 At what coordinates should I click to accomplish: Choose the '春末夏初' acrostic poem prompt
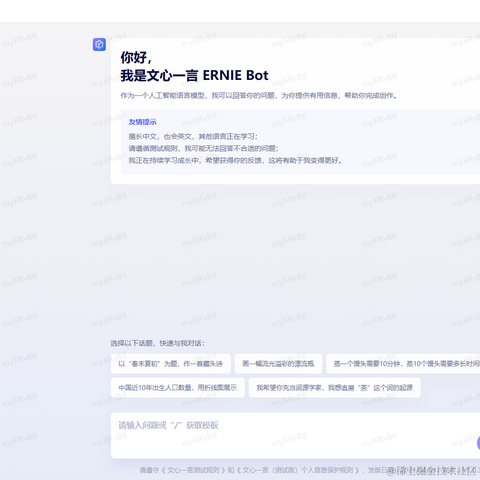[171, 364]
